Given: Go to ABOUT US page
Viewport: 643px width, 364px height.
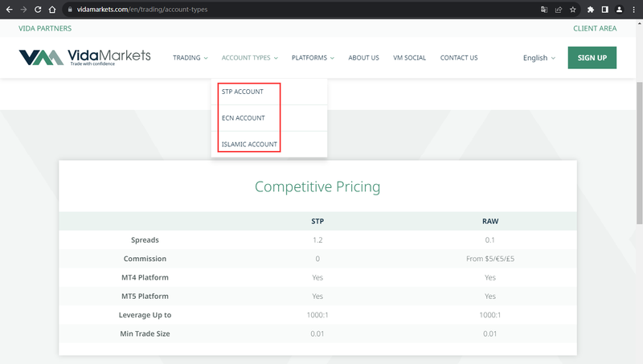Looking at the screenshot, I should pos(364,58).
